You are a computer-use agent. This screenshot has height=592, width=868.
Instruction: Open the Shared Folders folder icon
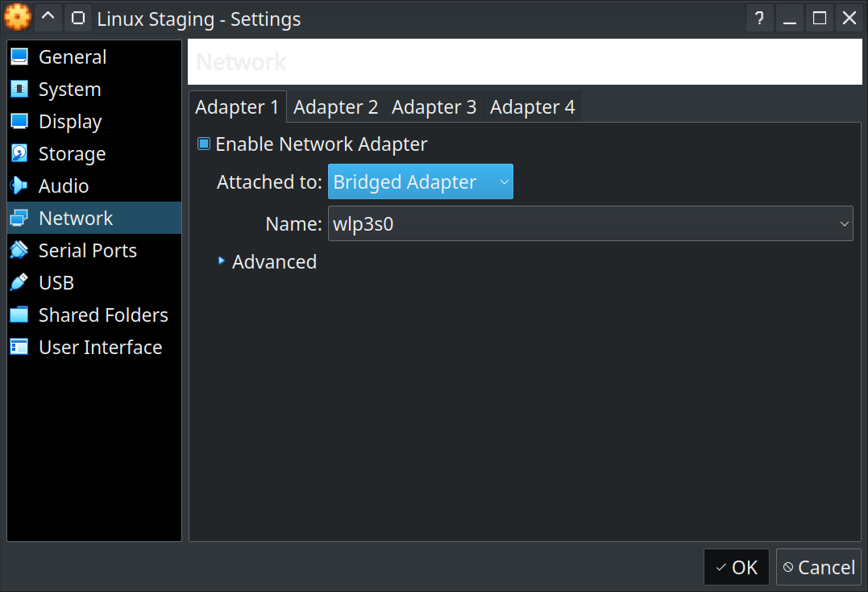(19, 315)
